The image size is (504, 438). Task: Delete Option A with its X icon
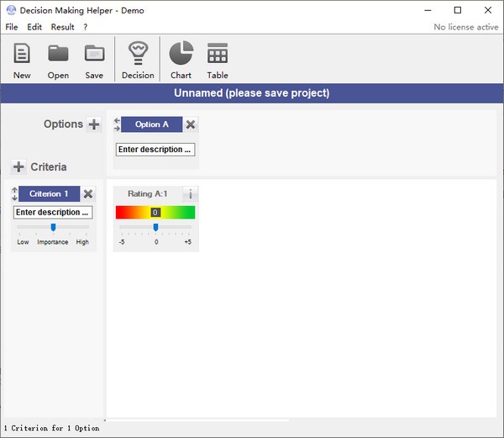[191, 124]
